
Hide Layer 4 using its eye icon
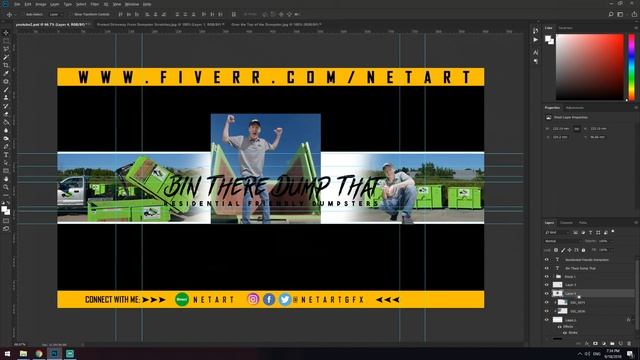click(x=547, y=293)
